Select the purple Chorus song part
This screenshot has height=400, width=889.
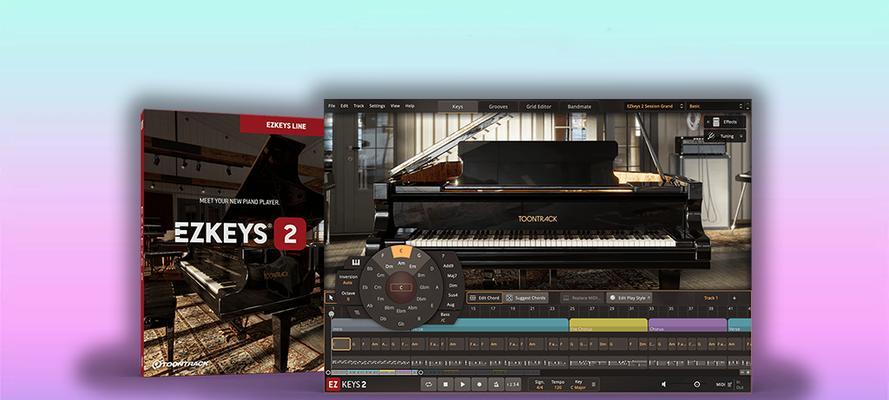tap(688, 325)
